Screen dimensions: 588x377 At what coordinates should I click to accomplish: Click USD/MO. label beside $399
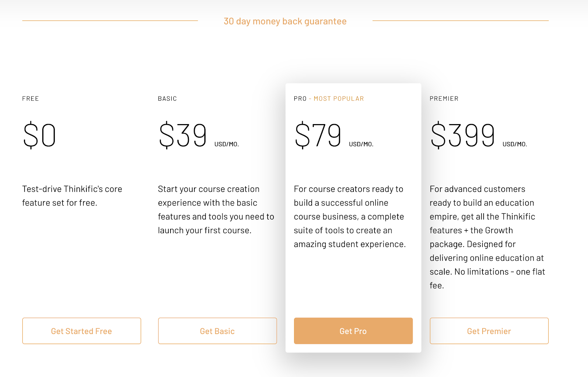click(x=514, y=144)
